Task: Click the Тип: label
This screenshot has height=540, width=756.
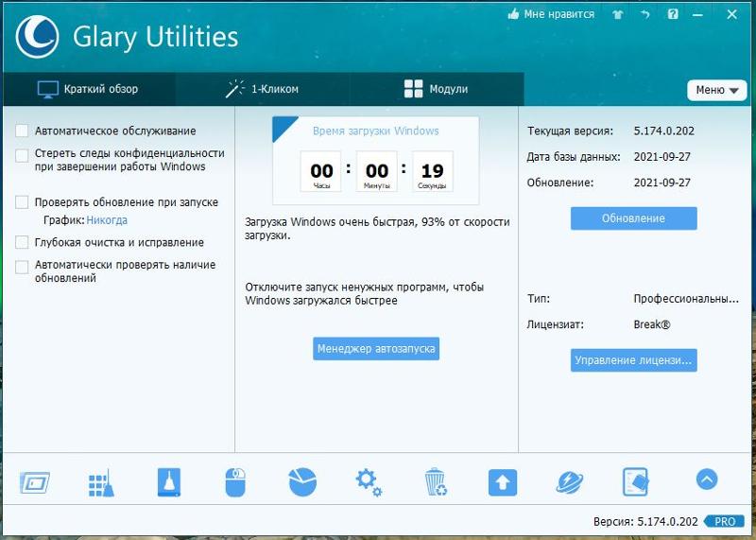Action: (x=539, y=299)
